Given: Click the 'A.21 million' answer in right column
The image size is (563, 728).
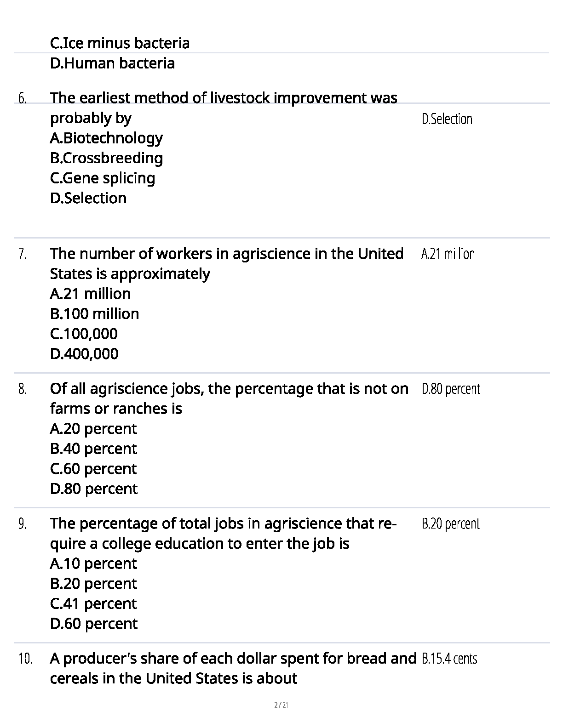Looking at the screenshot, I should (448, 254).
